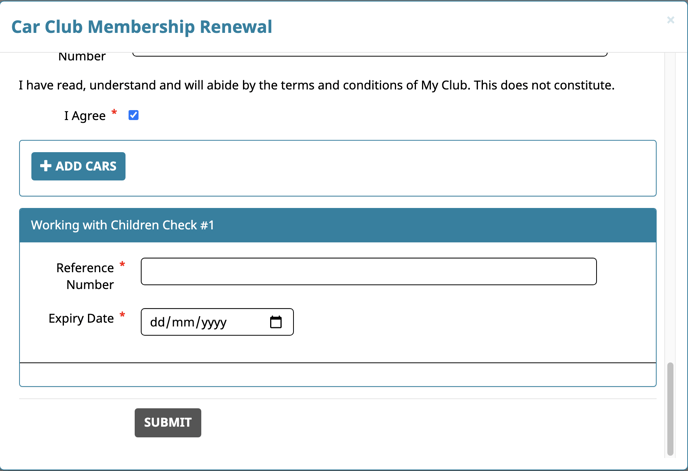Click the Working with Children Check #1 header
This screenshot has height=471, width=688.
coord(338,225)
